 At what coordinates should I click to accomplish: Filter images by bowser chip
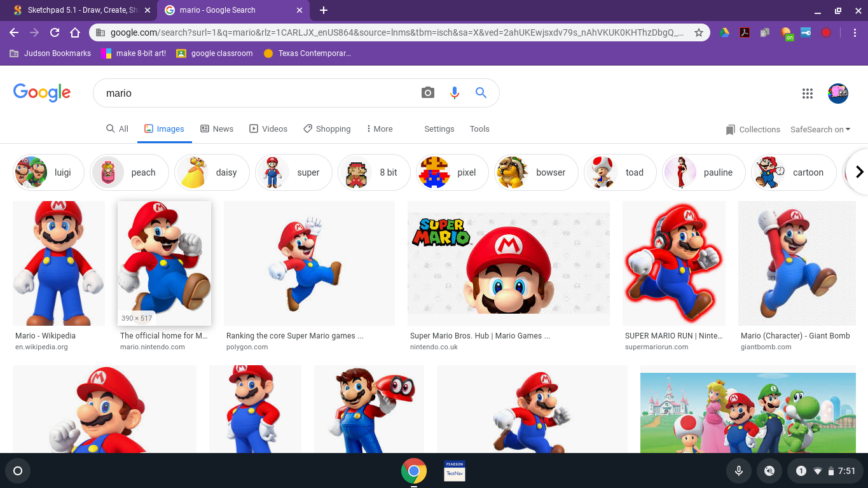tap(536, 172)
